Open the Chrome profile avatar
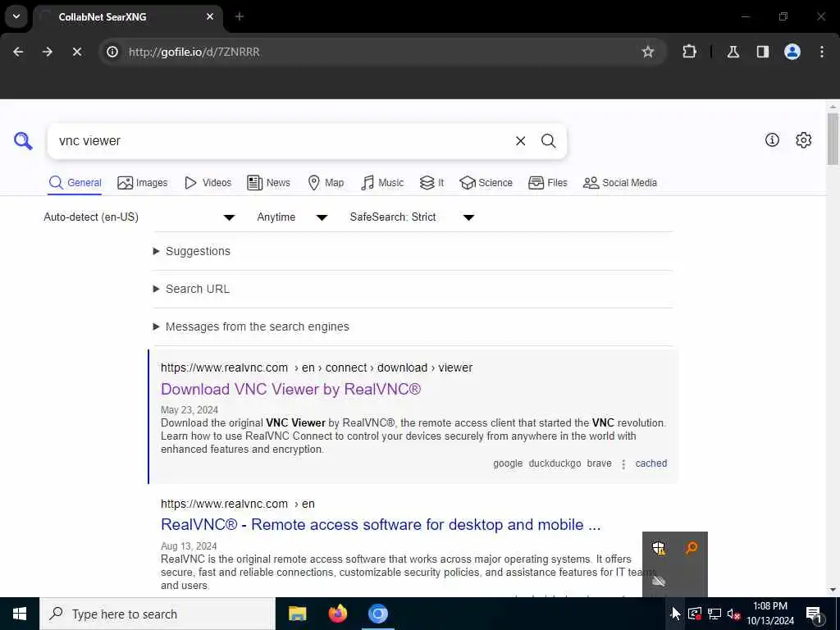Screen dimensions: 840x630 coord(792,52)
